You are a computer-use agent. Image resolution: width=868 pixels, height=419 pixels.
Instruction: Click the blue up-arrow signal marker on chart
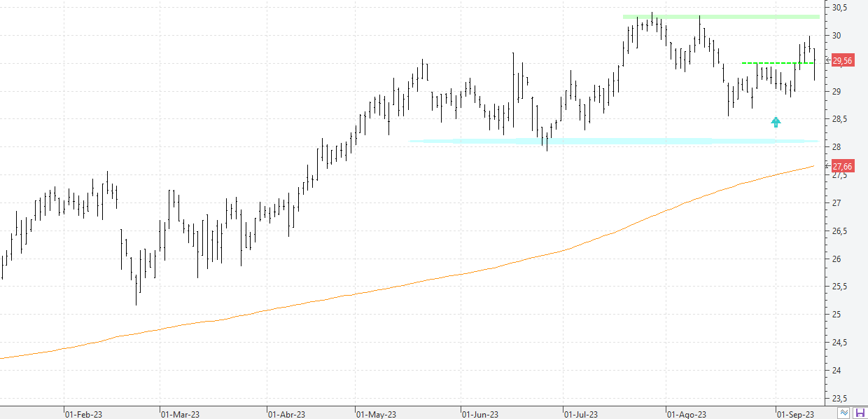(x=776, y=122)
